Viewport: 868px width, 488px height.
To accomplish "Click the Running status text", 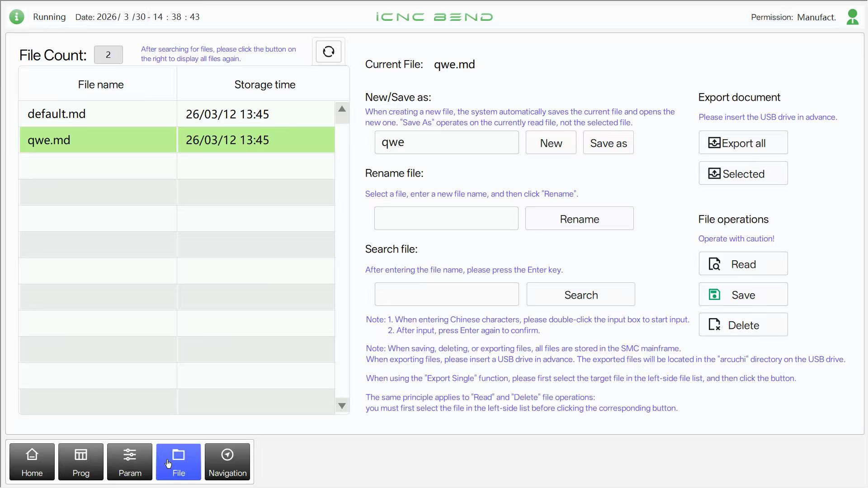I will click(x=49, y=17).
